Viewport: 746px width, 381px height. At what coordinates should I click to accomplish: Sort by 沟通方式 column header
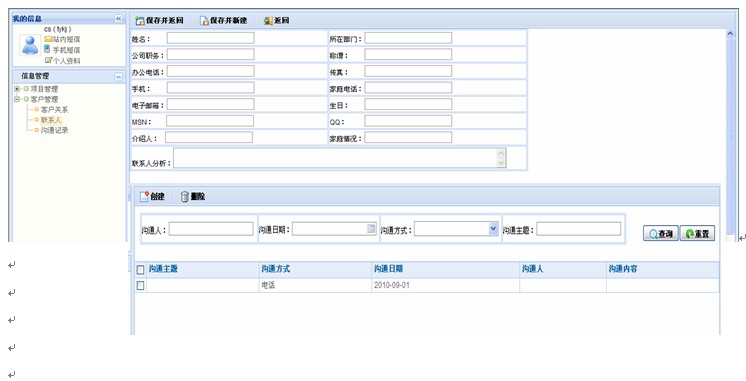click(275, 269)
